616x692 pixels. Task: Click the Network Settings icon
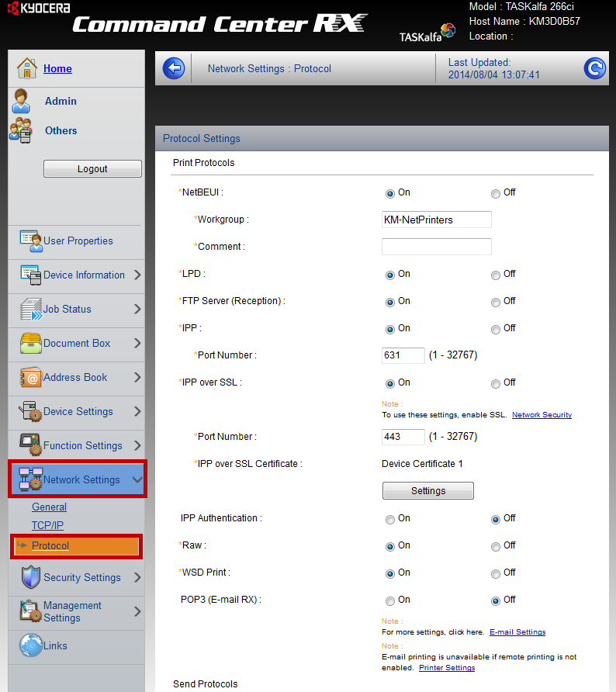(x=30, y=479)
